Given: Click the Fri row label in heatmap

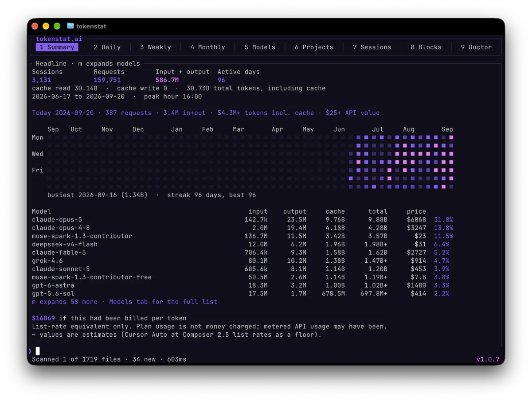Looking at the screenshot, I should coord(38,170).
